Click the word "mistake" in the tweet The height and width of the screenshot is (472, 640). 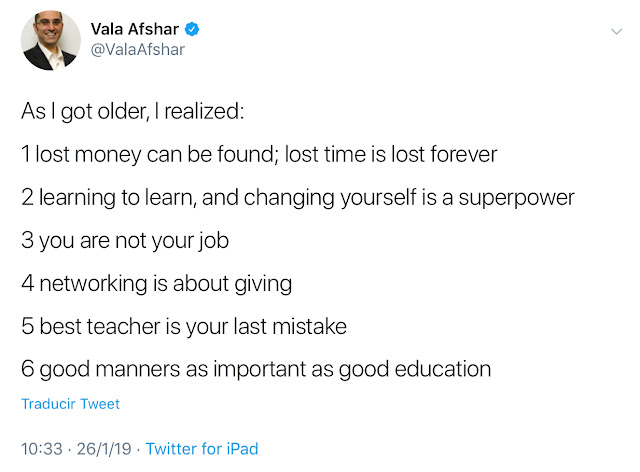click(x=310, y=326)
